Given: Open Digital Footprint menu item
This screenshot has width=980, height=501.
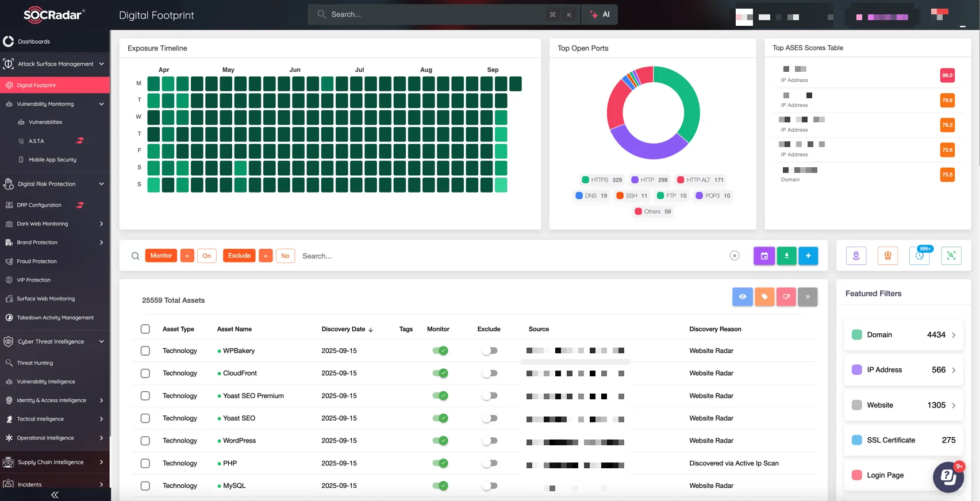Looking at the screenshot, I should pos(55,85).
